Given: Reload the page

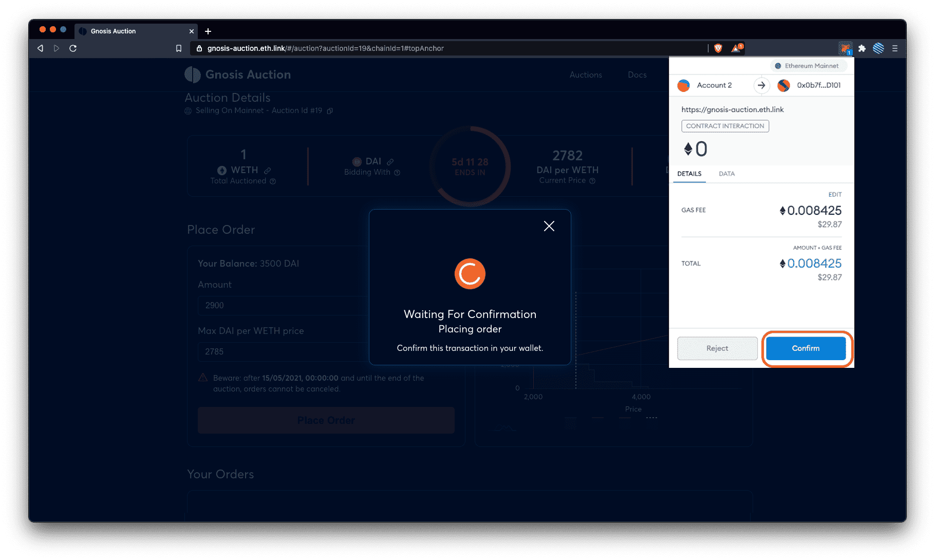Looking at the screenshot, I should point(73,48).
